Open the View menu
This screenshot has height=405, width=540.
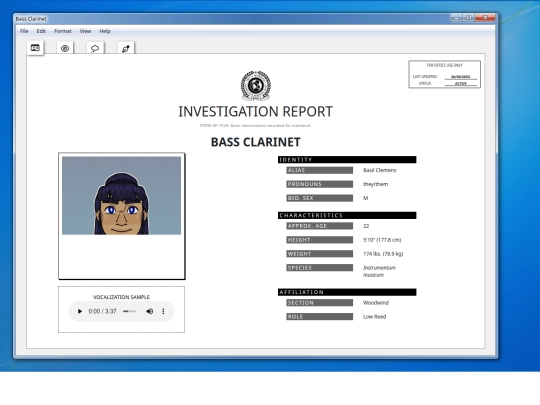click(85, 31)
